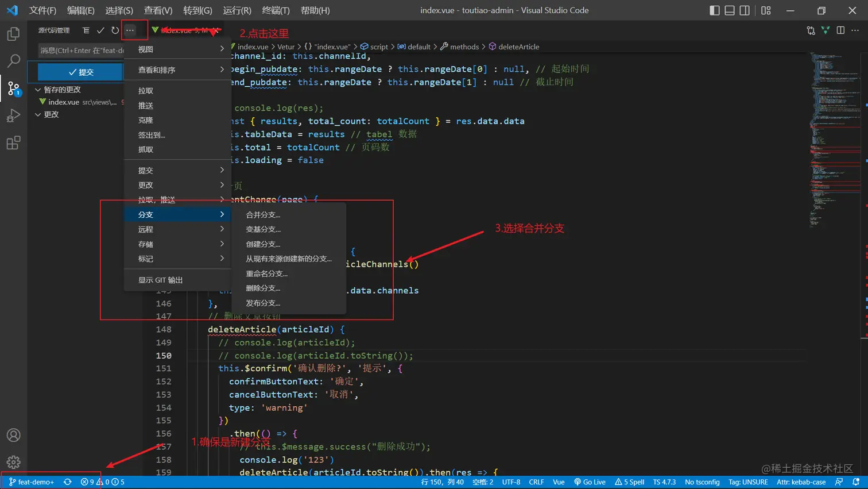Click the commit message input field
Viewport: 868px width, 489px height.
pyautogui.click(x=80, y=51)
